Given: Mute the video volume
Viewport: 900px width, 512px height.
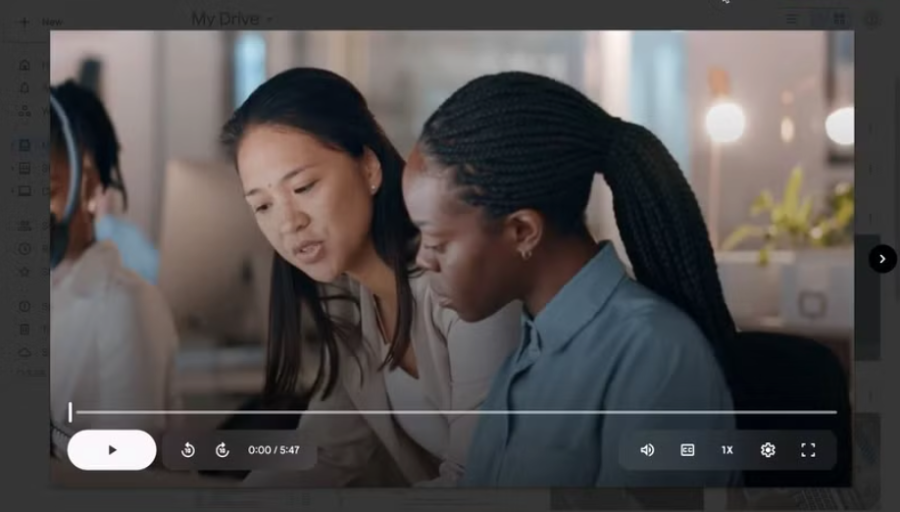Looking at the screenshot, I should pyautogui.click(x=647, y=450).
